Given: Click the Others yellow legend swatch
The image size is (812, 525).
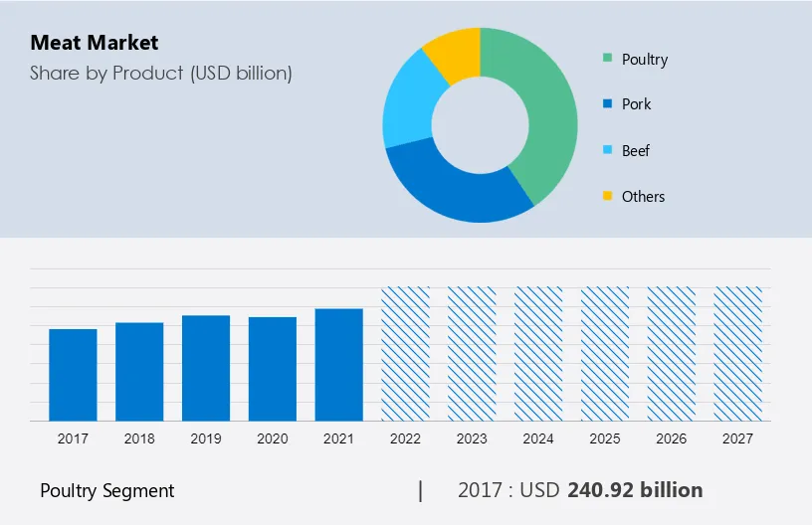Looking at the screenshot, I should coord(607,196).
